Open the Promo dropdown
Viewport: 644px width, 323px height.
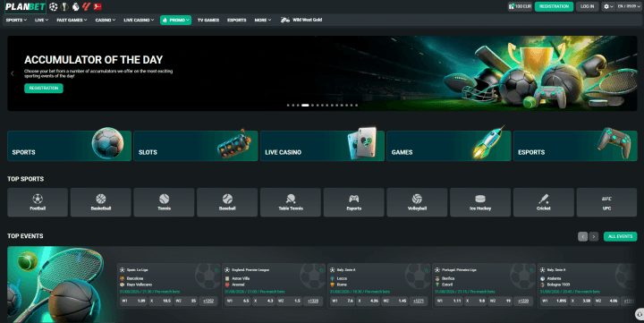coord(176,20)
